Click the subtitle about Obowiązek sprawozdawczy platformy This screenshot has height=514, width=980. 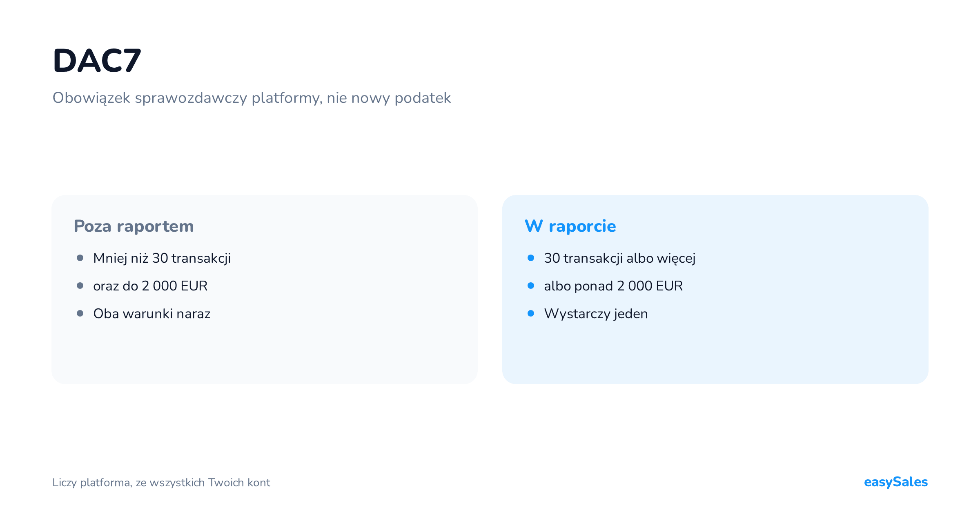(x=252, y=98)
